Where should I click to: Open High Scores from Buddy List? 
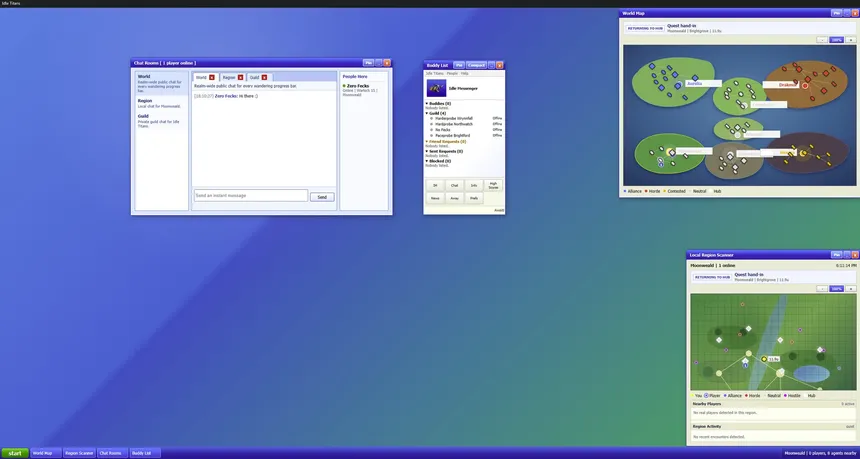pos(493,185)
